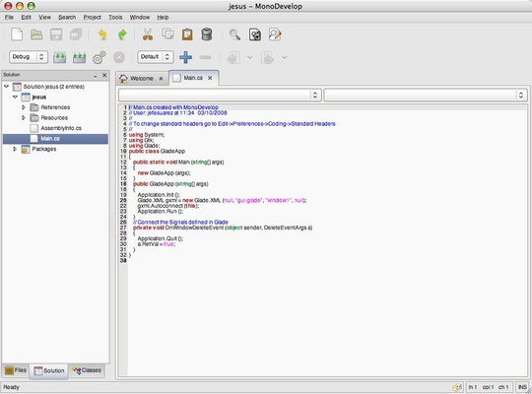Click the Build icon with single arrows

click(59, 57)
